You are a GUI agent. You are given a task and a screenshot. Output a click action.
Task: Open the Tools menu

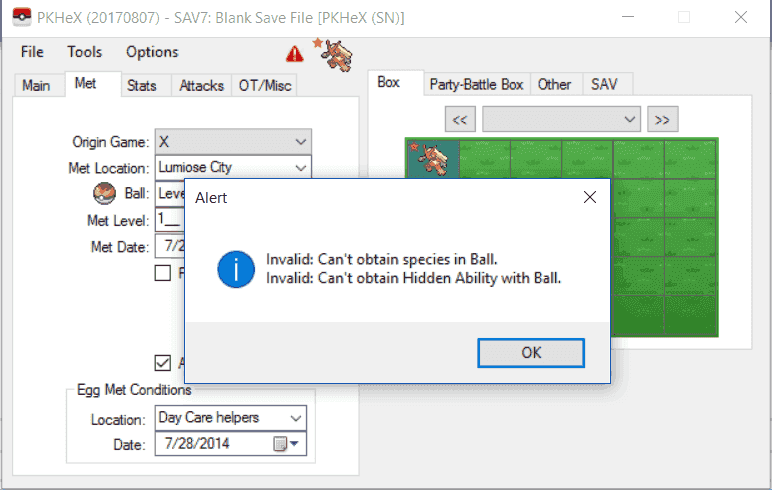(x=85, y=52)
